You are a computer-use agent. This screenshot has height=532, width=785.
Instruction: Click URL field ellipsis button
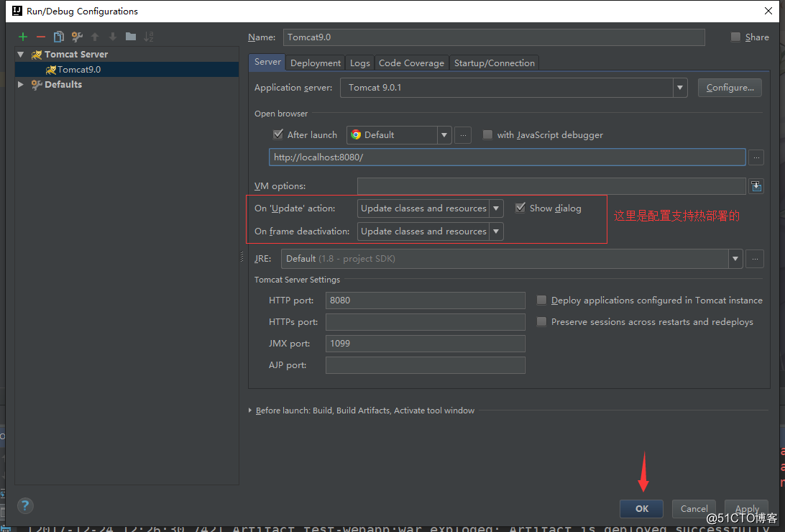point(756,157)
